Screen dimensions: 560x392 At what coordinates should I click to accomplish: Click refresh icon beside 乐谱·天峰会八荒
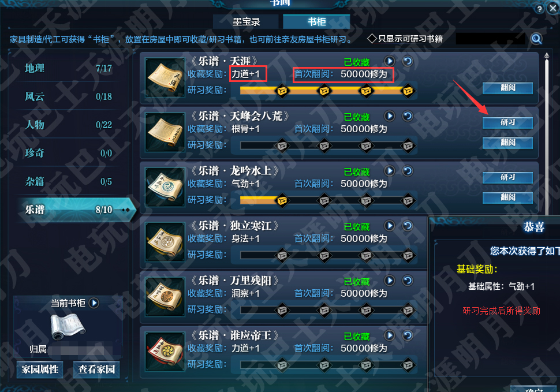[408, 116]
